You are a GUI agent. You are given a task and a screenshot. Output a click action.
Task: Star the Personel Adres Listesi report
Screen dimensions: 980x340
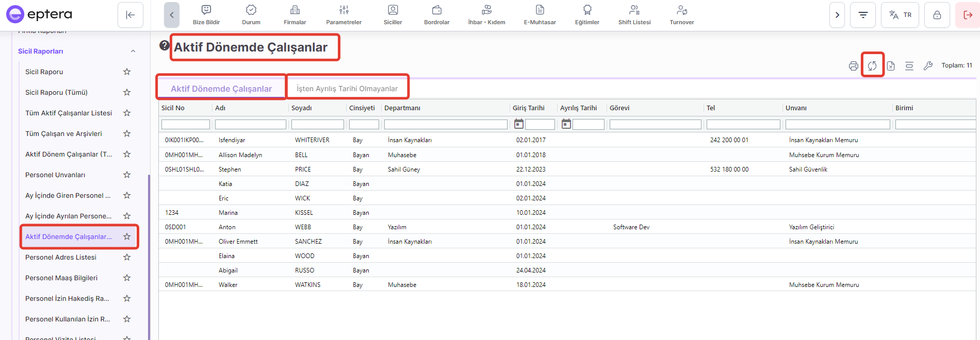tap(127, 257)
